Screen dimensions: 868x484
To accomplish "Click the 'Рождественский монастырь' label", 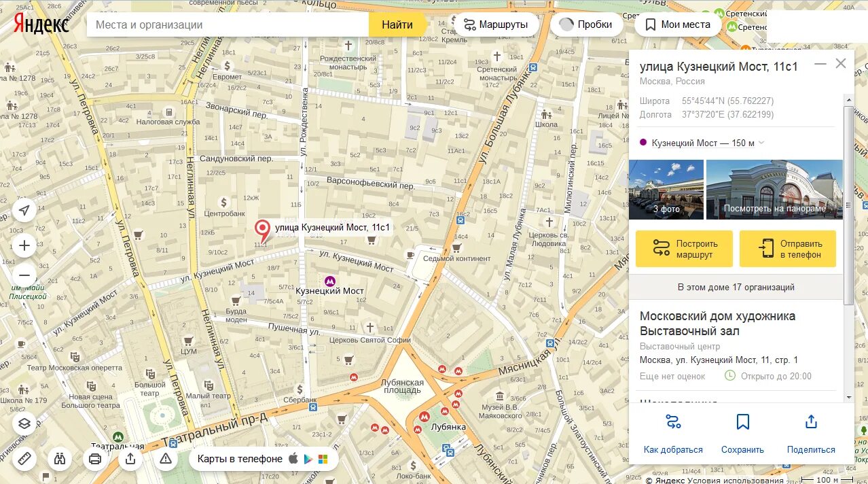I will [348, 63].
